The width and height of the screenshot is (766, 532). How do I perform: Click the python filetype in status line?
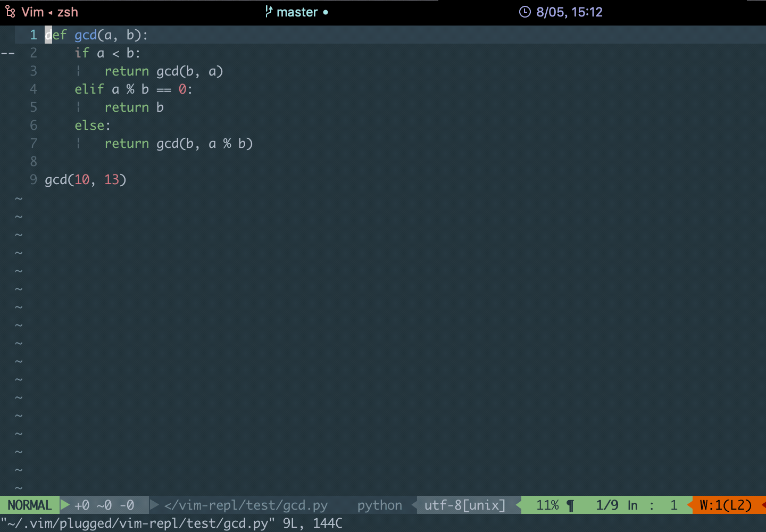pos(379,505)
